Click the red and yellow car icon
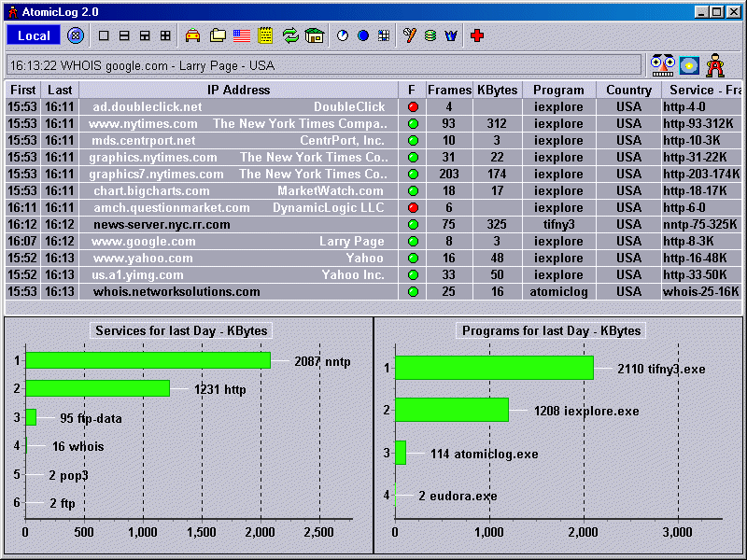This screenshot has height=560, width=747. tap(192, 35)
